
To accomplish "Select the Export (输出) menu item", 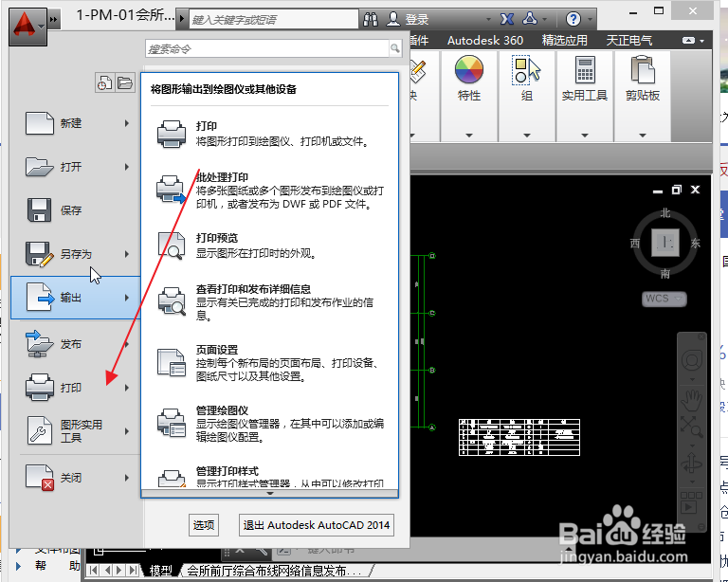I will tap(75, 298).
